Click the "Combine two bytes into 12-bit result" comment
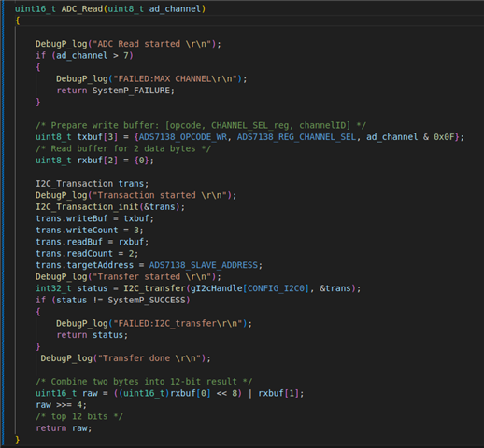 click(144, 382)
